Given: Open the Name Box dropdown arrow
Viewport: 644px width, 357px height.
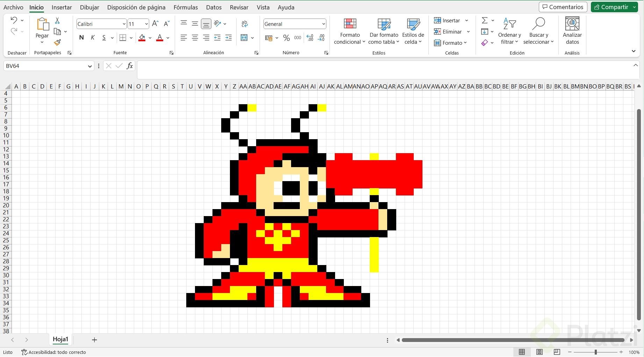Looking at the screenshot, I should [x=90, y=66].
